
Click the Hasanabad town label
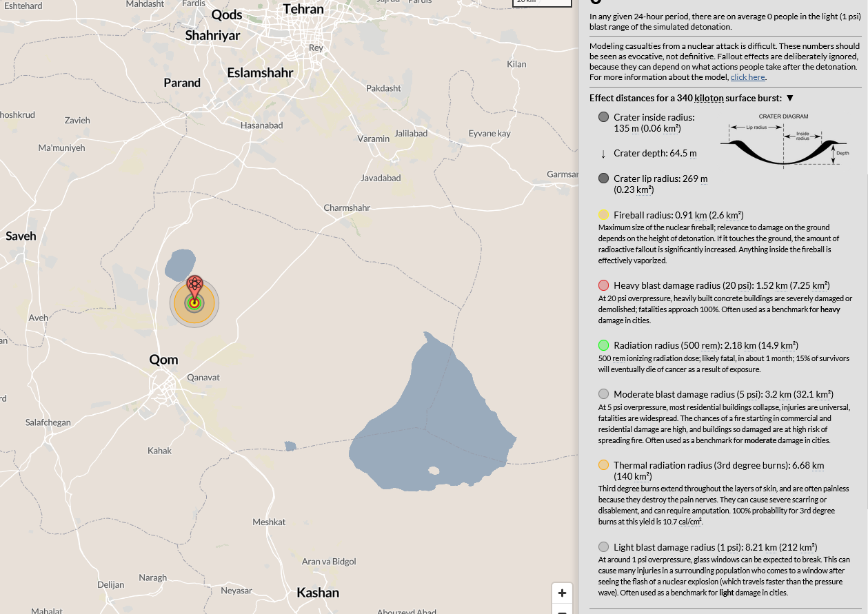tap(262, 125)
